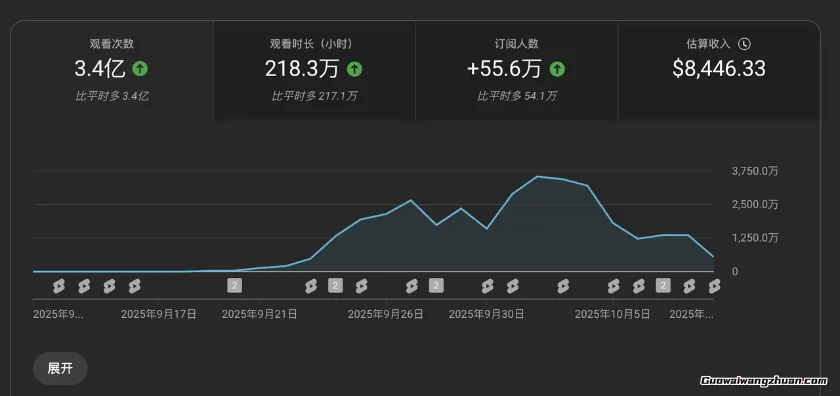Click green up-arrow beside 3.4亿
The image size is (840, 396).
tap(140, 69)
